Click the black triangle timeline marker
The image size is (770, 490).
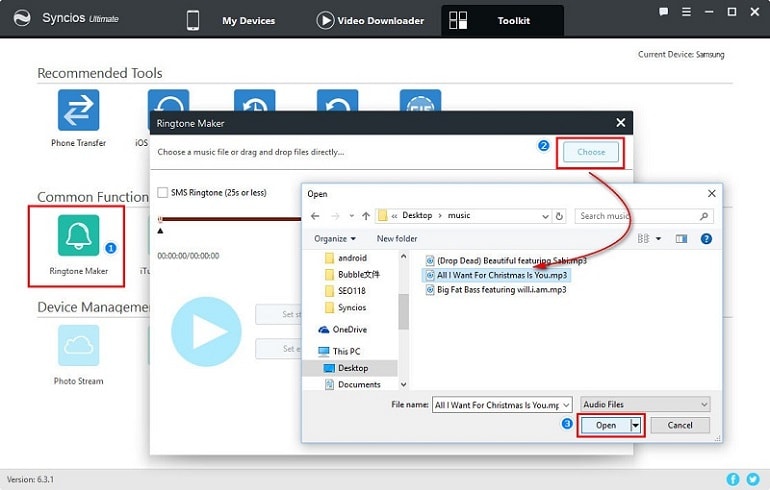pos(161,230)
